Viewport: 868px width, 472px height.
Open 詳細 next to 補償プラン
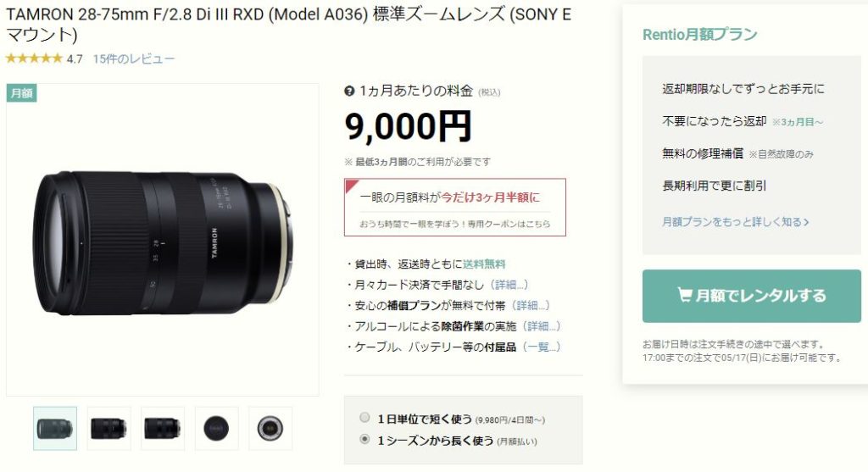pos(531,305)
